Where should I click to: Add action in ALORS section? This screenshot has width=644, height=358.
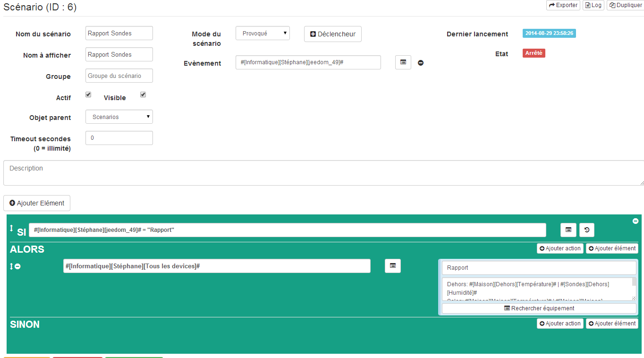coord(560,248)
